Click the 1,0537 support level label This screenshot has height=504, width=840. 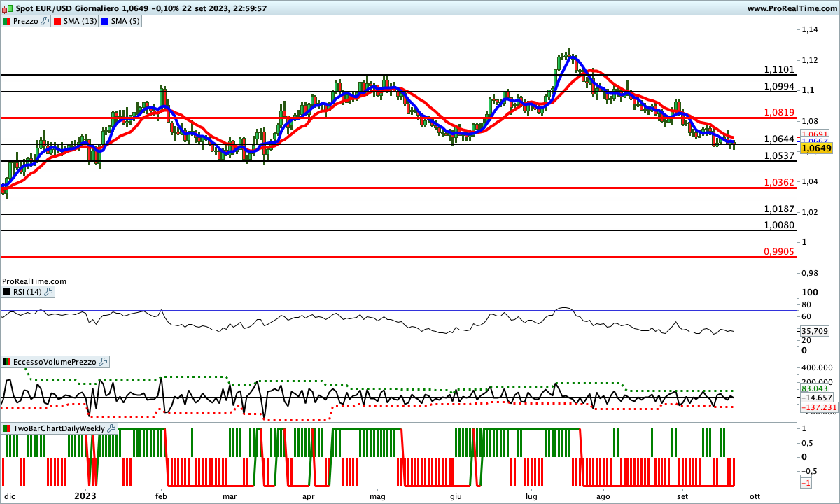779,155
